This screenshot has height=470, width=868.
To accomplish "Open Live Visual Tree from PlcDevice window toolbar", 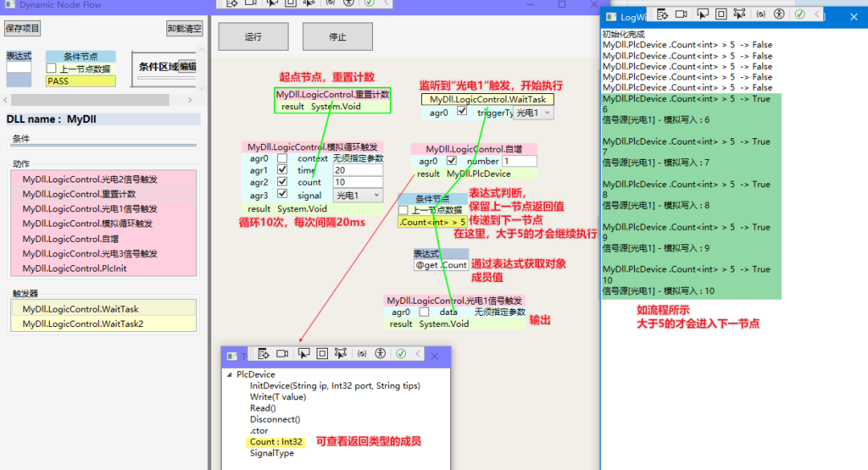I will (x=264, y=354).
